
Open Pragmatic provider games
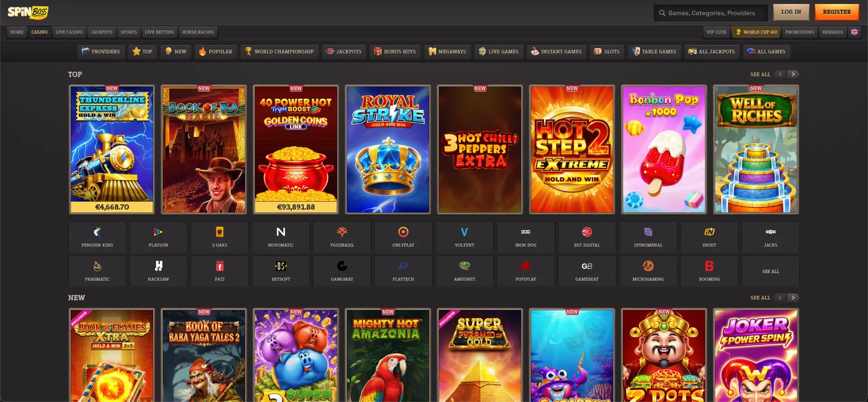(x=97, y=271)
